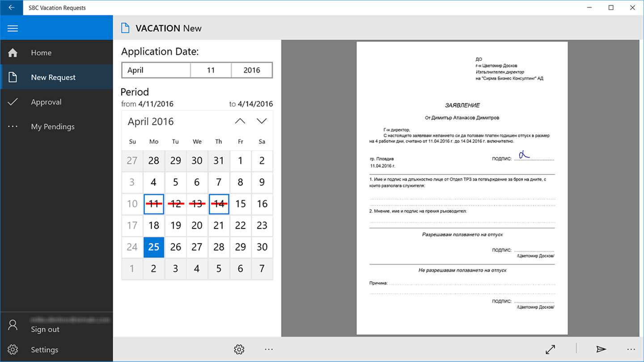Screen dimensions: 644x362
Task: Select New Request in sidebar
Action: [x=56, y=77]
